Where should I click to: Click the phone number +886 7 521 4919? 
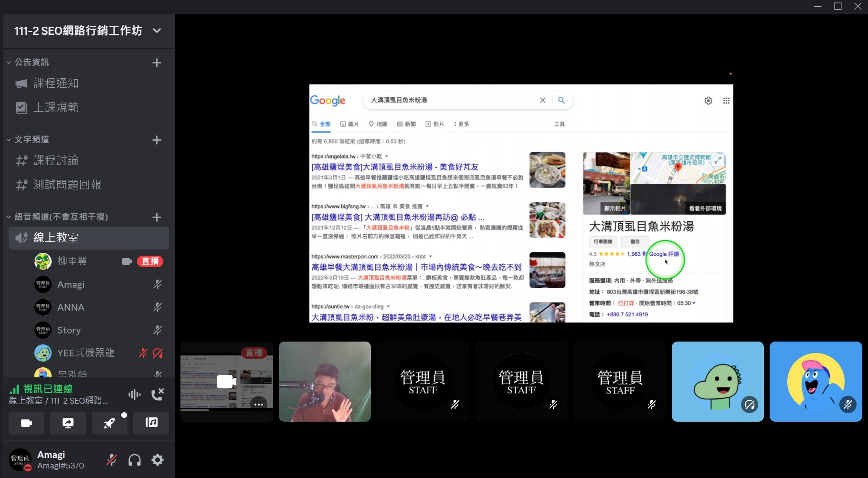pyautogui.click(x=627, y=314)
